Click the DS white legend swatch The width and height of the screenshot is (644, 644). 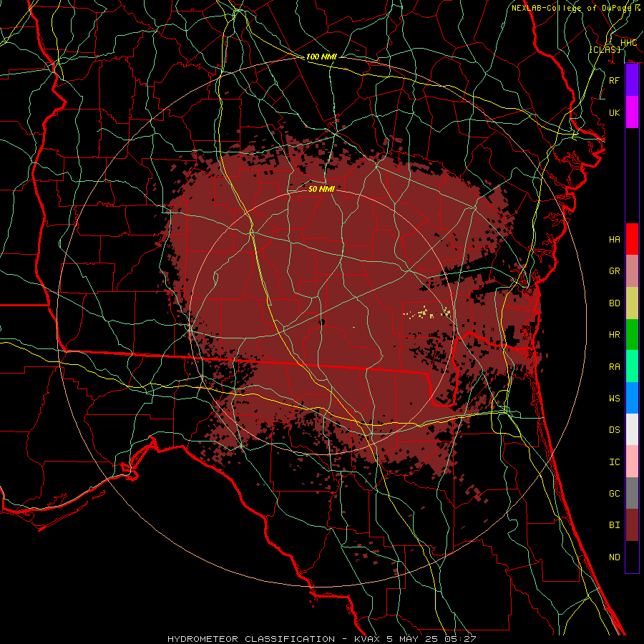(632, 429)
